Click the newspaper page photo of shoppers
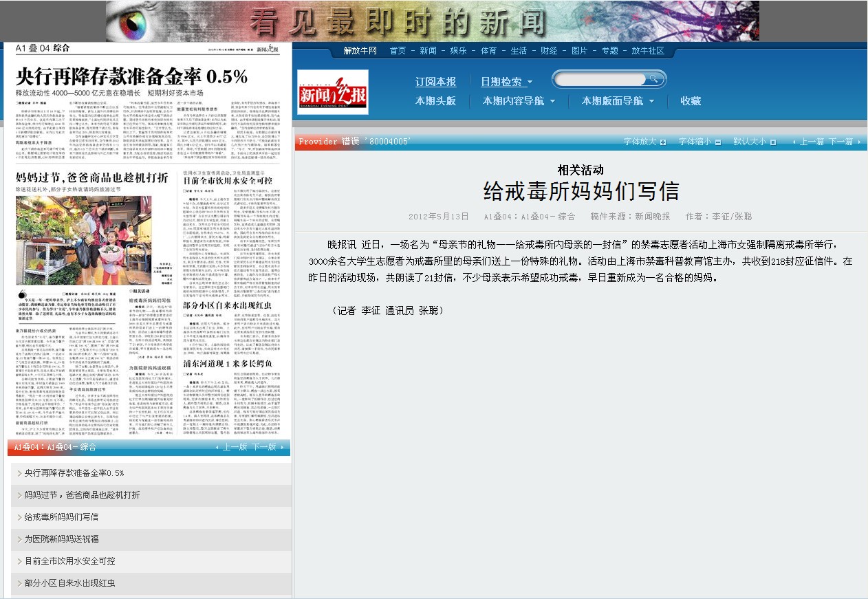868x599 pixels. pos(84,241)
